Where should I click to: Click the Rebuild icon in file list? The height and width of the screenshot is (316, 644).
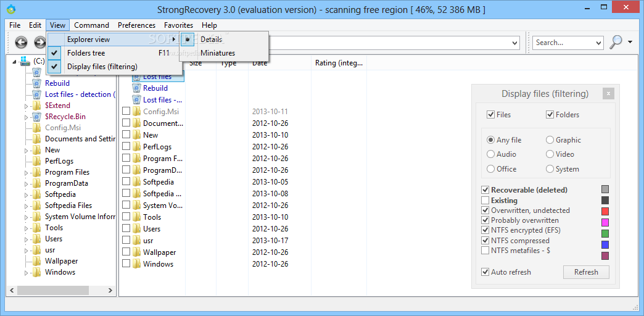click(137, 88)
